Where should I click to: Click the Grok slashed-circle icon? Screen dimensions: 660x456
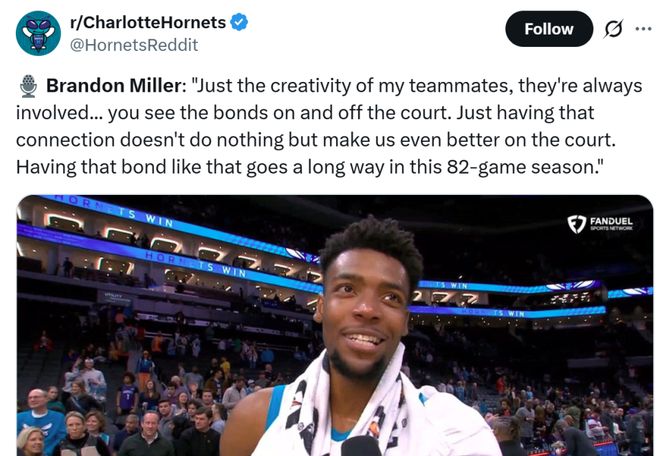pos(613,29)
